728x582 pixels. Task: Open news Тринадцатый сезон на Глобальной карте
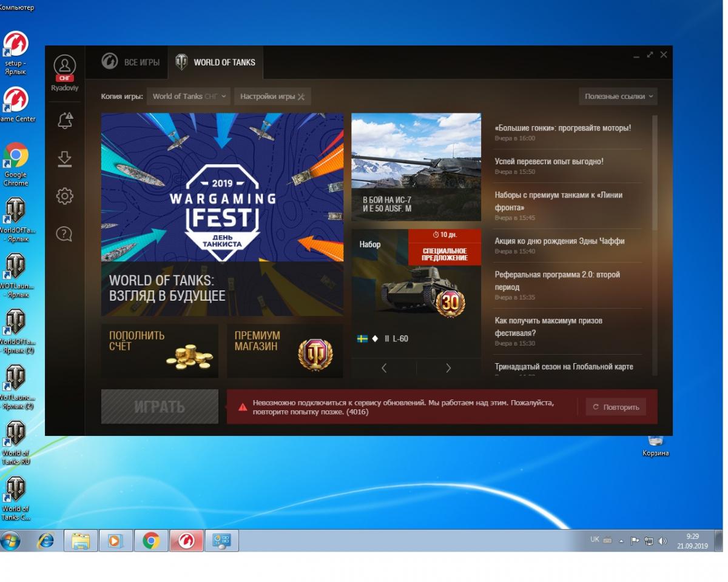click(564, 367)
